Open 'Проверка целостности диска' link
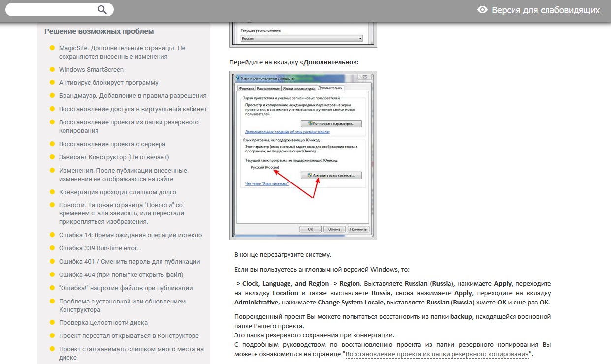 pos(103,323)
